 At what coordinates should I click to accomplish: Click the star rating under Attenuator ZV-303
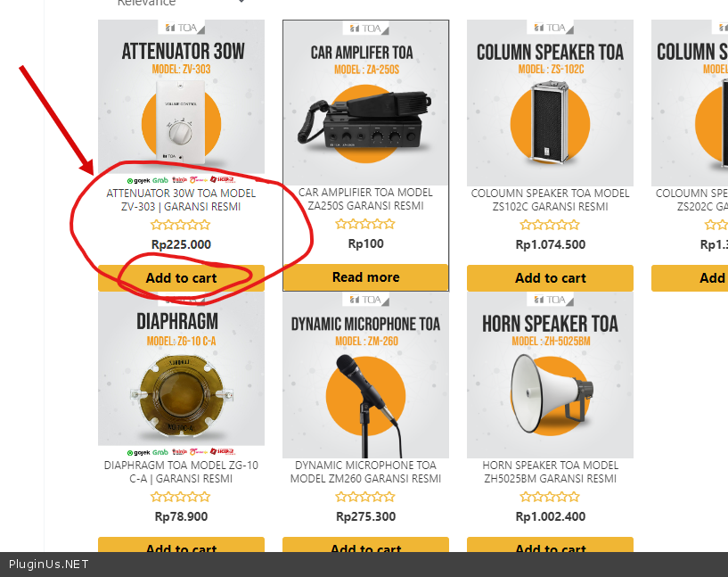coord(181,226)
